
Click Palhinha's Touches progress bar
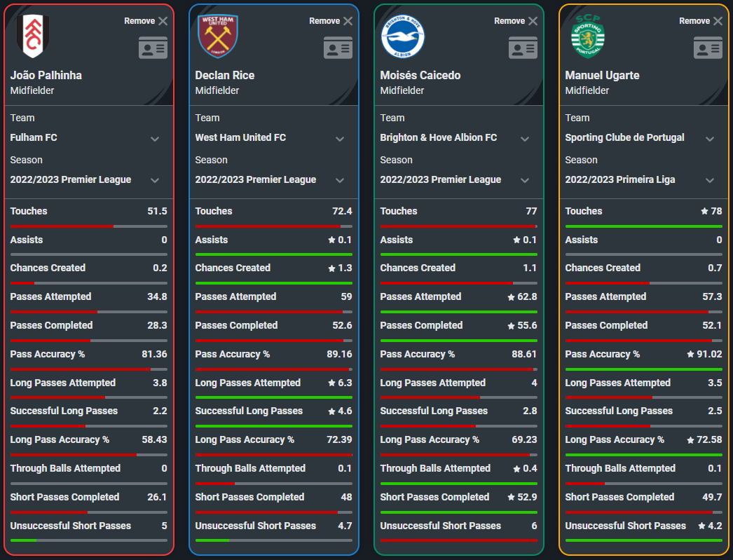89,226
